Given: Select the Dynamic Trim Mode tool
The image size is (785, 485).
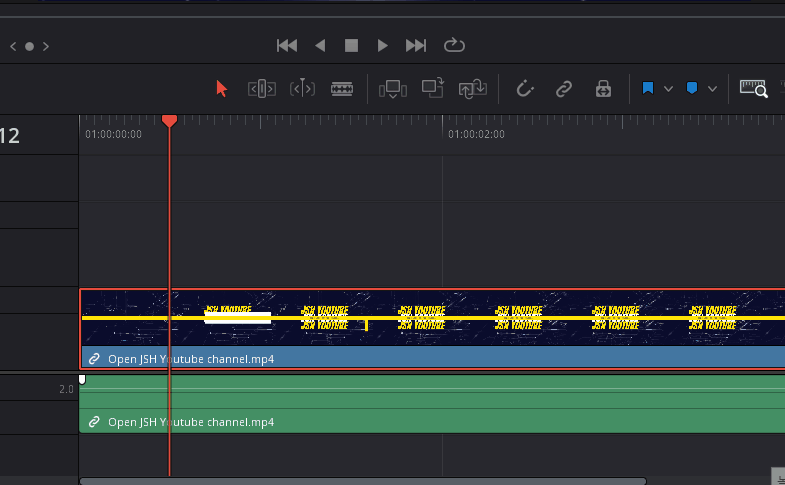Looking at the screenshot, I should pos(302,89).
